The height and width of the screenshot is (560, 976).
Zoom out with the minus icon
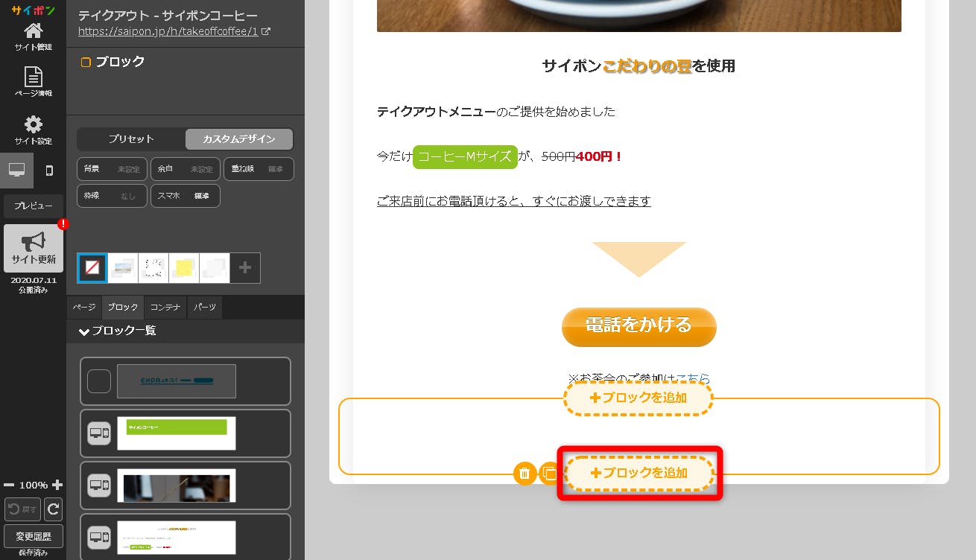(9, 485)
